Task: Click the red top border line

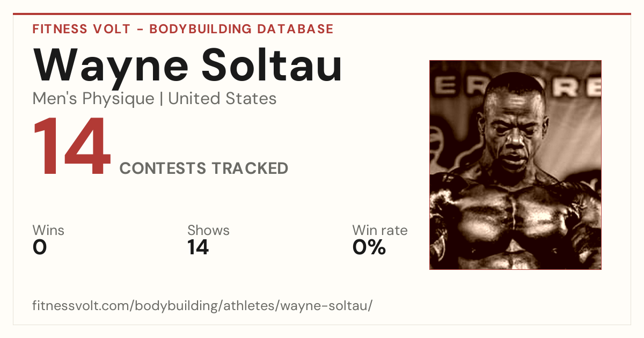Action: 322,14
